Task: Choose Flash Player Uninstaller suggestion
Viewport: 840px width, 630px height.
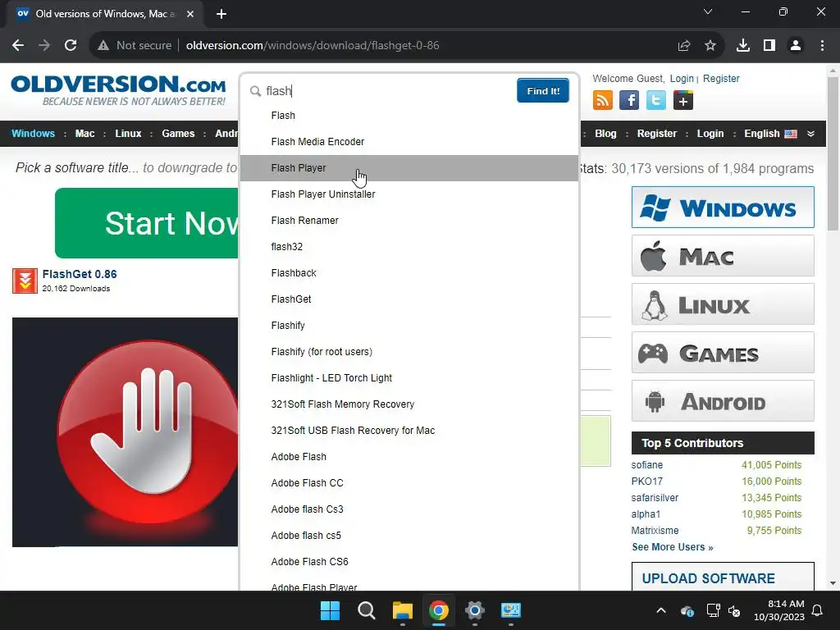Action: click(409, 194)
